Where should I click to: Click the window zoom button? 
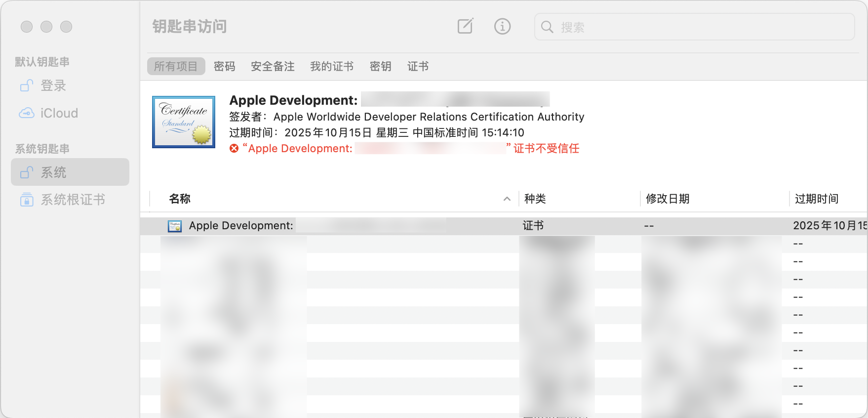coord(66,27)
